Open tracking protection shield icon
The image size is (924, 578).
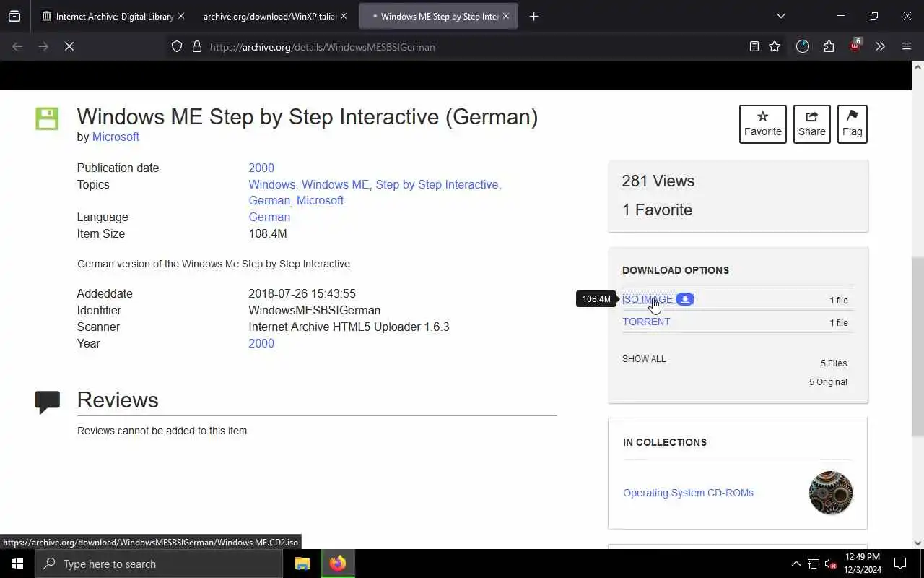pyautogui.click(x=177, y=46)
